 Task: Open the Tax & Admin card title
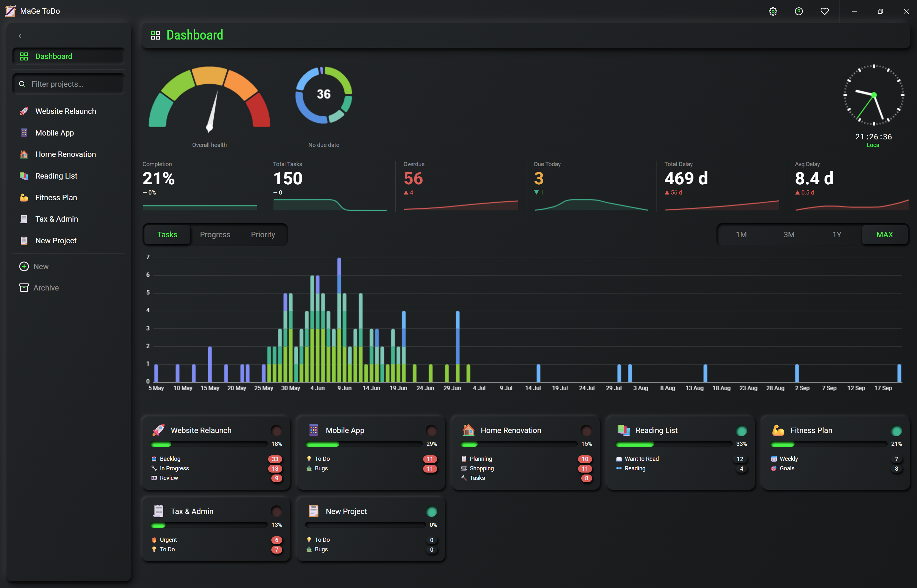(192, 511)
